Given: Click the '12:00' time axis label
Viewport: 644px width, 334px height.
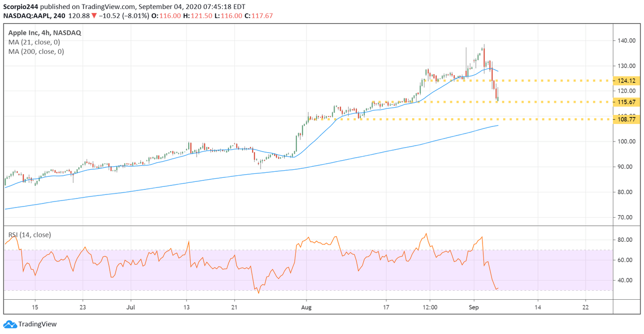Looking at the screenshot, I should (430, 306).
